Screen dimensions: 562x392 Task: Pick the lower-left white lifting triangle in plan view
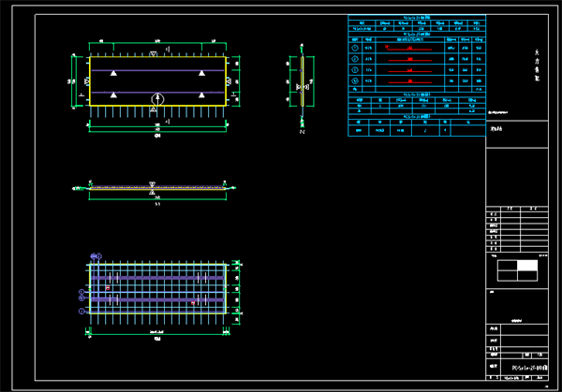click(x=113, y=94)
